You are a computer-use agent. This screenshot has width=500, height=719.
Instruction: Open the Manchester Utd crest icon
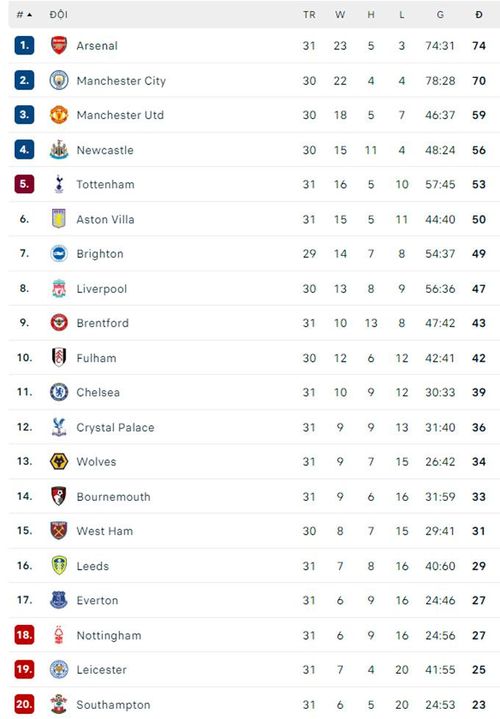pos(59,115)
